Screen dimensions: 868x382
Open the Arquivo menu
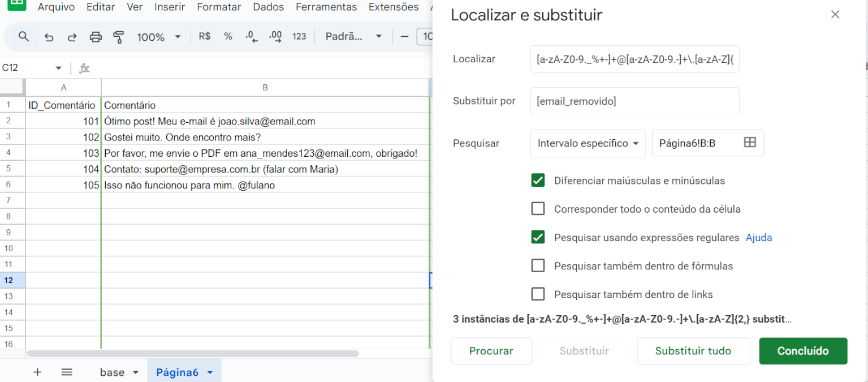click(56, 7)
